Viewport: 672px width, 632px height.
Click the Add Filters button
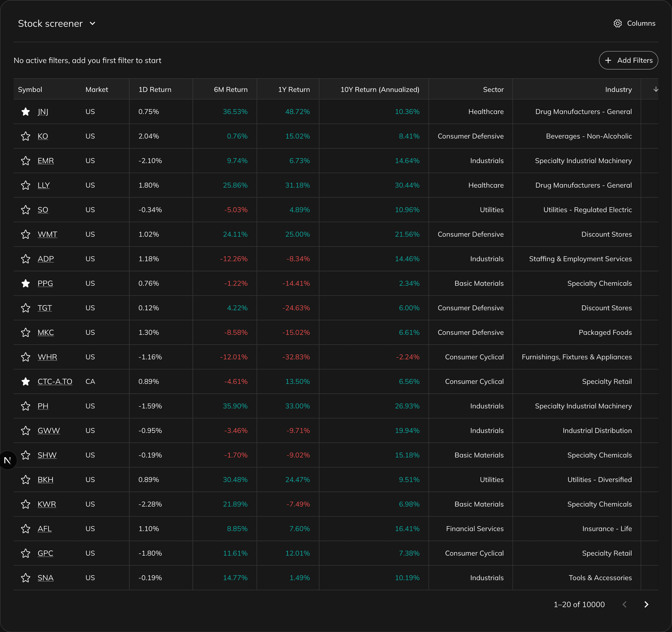coord(628,60)
